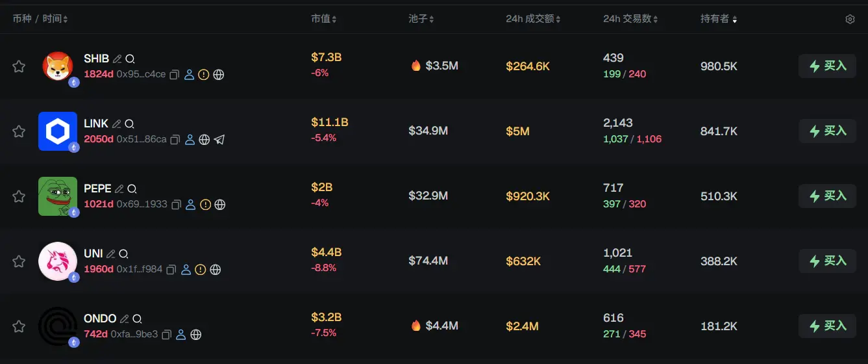The width and height of the screenshot is (868, 364).
Task: Sort by 24h 交易数 column header
Action: click(630, 19)
